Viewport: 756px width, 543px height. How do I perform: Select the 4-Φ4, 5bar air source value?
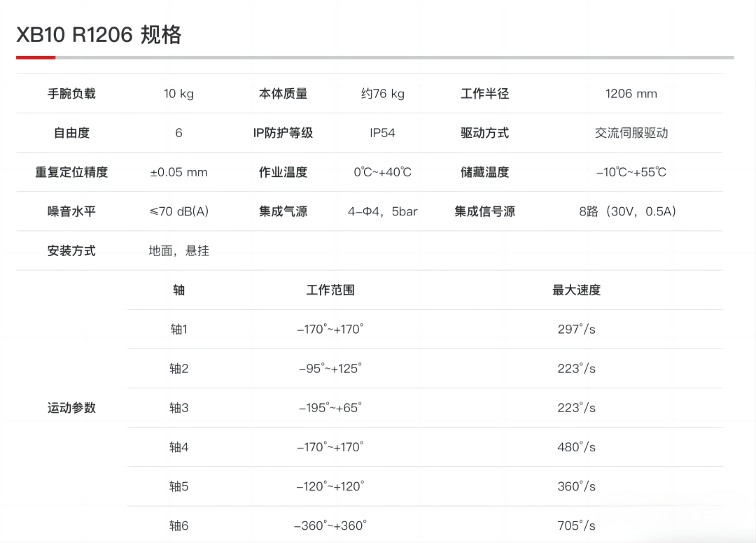tap(382, 211)
